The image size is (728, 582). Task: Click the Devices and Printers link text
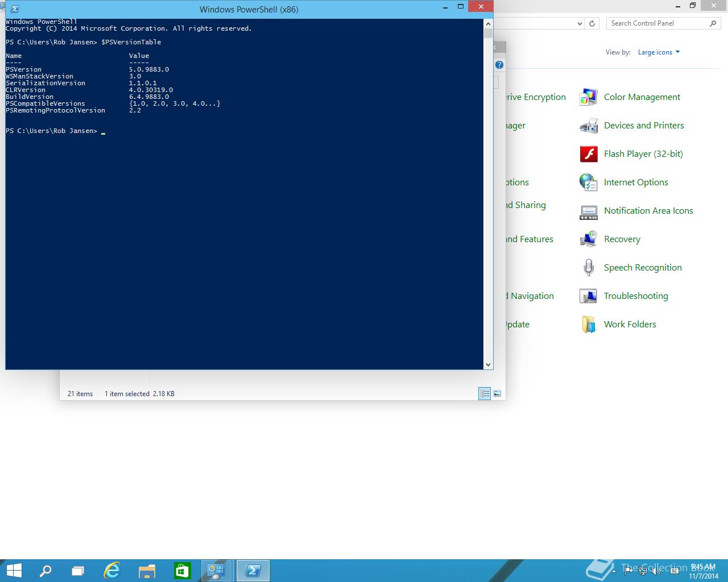click(644, 126)
